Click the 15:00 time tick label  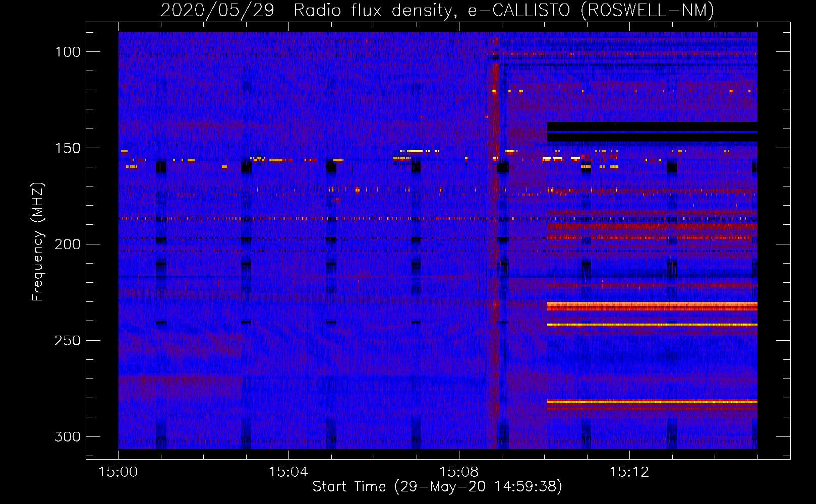[x=118, y=472]
